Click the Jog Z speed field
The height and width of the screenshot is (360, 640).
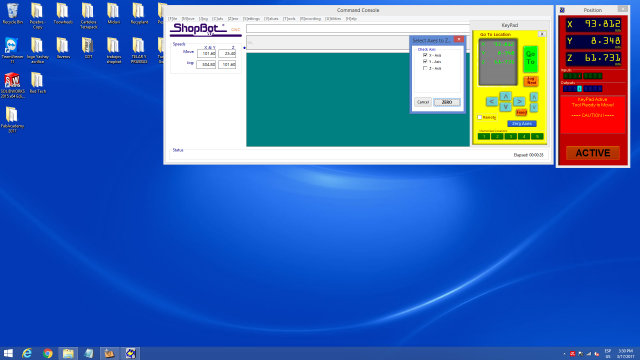pos(227,64)
